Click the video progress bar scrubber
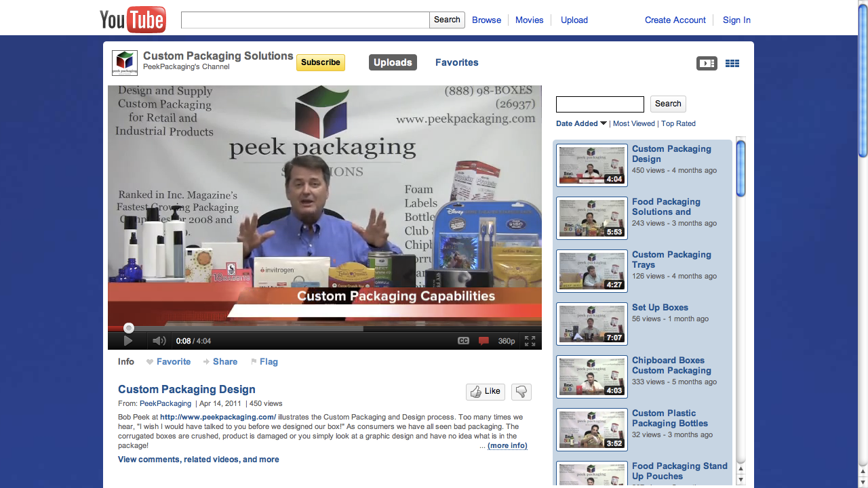 point(129,328)
